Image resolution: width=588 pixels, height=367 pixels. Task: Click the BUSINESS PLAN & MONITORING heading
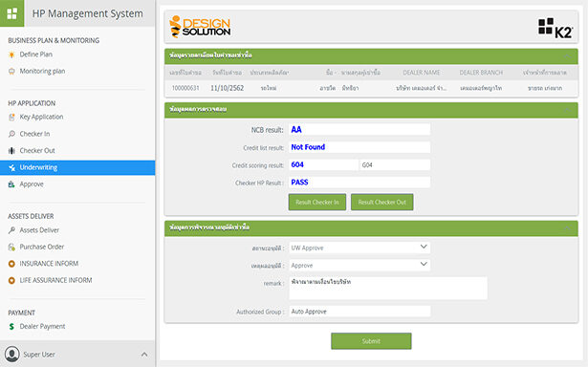point(54,40)
